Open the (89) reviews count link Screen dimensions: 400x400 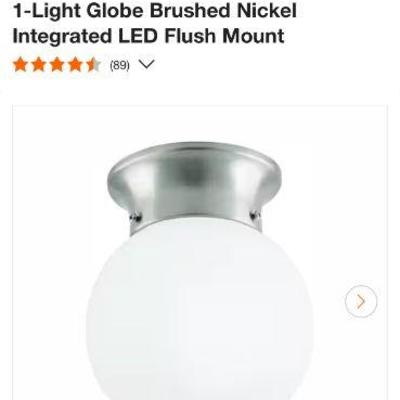[x=120, y=65]
